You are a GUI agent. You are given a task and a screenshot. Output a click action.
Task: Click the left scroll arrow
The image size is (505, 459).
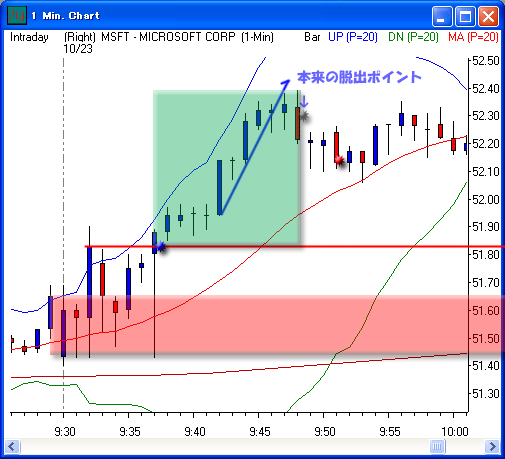(x=13, y=446)
